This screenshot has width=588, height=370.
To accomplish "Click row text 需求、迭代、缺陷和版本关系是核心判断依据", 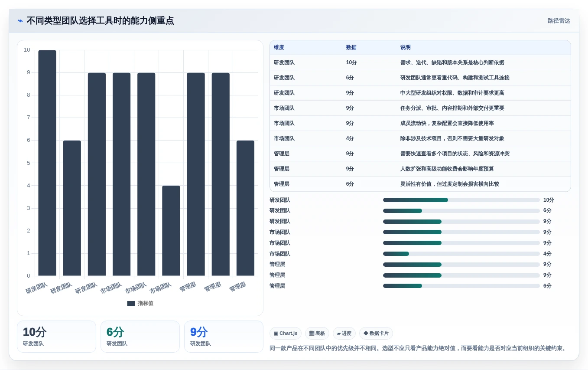I will tap(452, 63).
